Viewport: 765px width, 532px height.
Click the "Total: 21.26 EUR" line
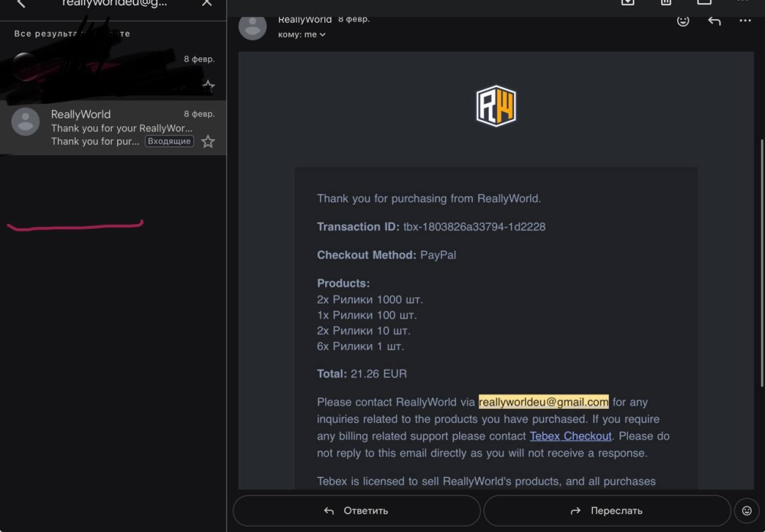(x=362, y=374)
